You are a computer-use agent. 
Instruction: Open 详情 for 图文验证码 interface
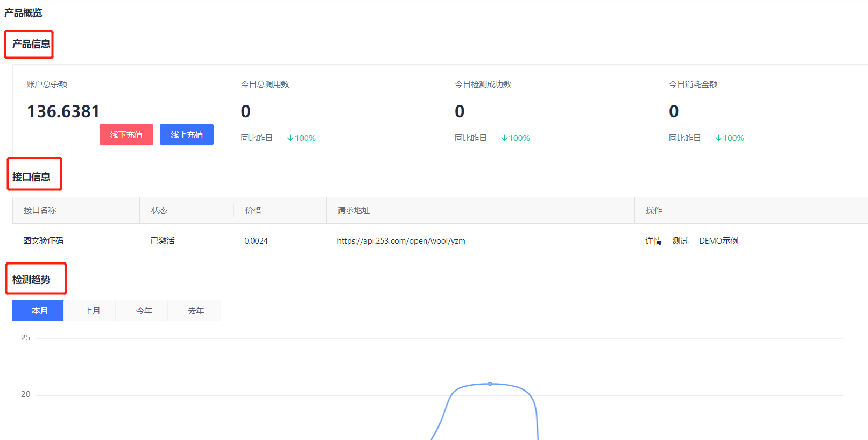click(653, 241)
